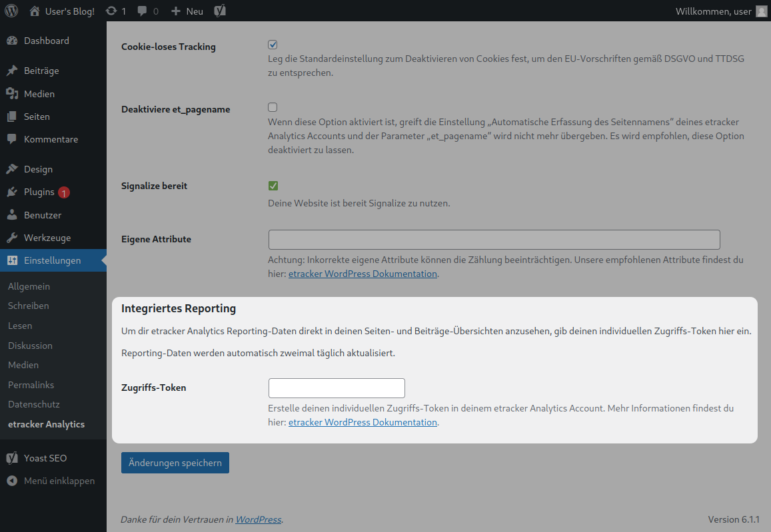The image size is (771, 532).
Task: Focus the Zugriffs-Token input field
Action: (337, 388)
